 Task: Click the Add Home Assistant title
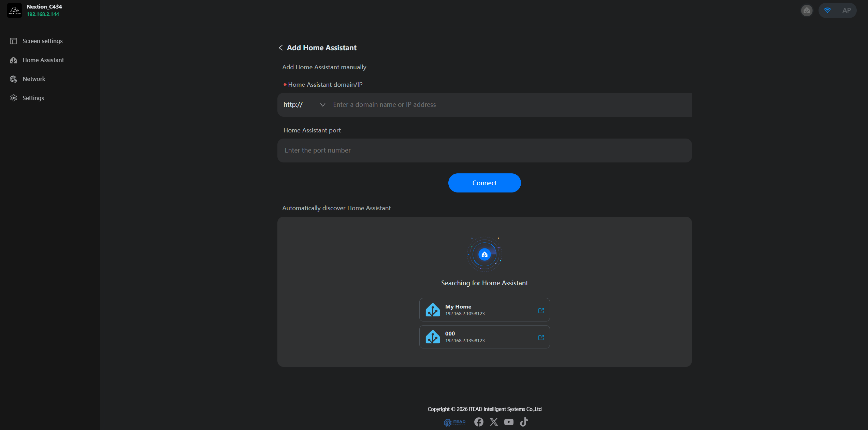(x=321, y=48)
